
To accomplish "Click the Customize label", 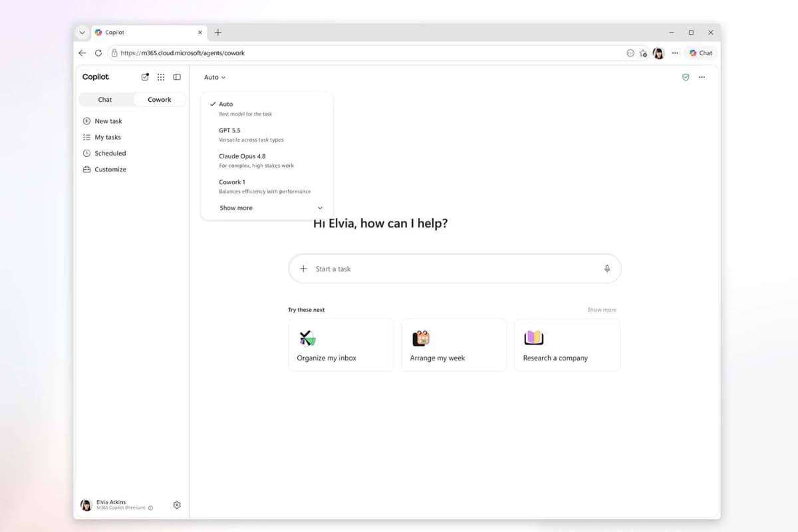I will 110,170.
